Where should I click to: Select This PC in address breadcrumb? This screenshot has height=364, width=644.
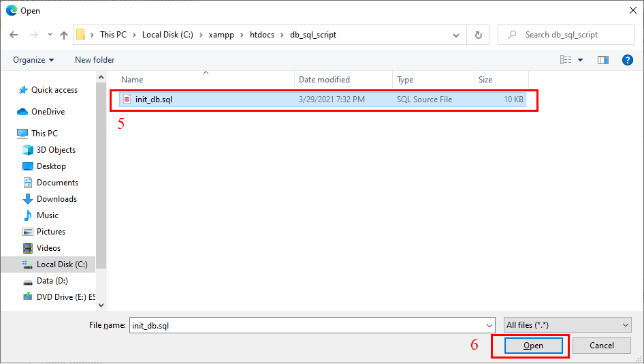[x=114, y=35]
